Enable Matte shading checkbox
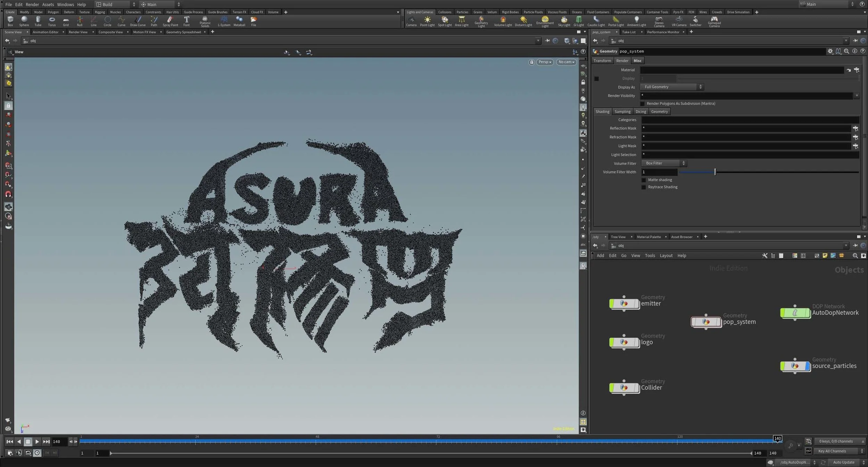 [644, 180]
